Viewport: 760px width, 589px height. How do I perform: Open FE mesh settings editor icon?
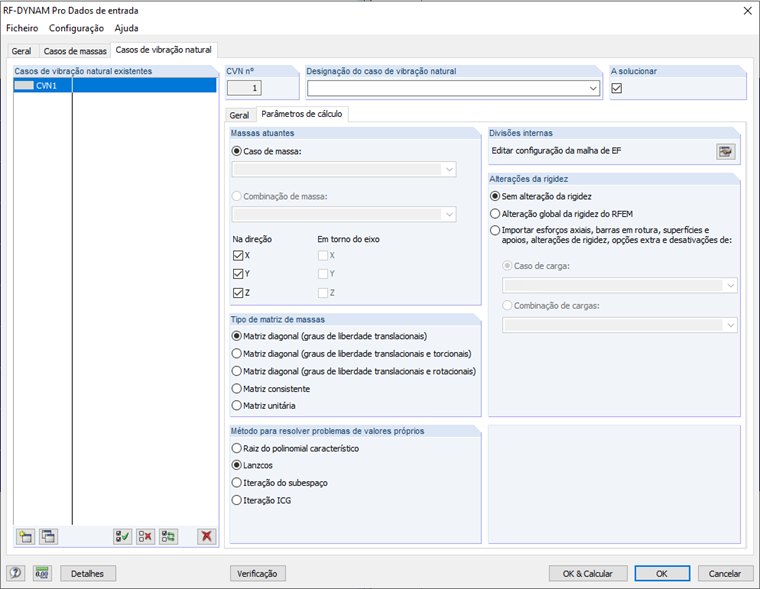[x=726, y=151]
